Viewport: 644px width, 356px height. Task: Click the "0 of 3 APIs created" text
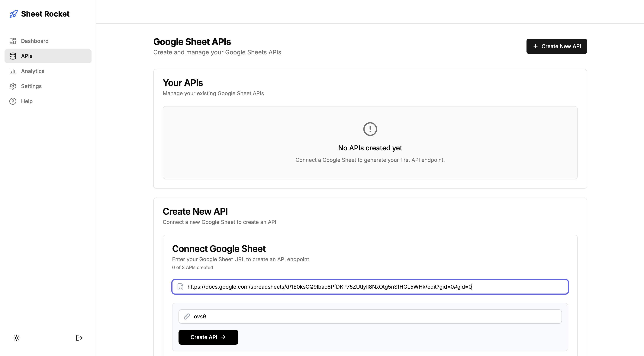tap(192, 267)
